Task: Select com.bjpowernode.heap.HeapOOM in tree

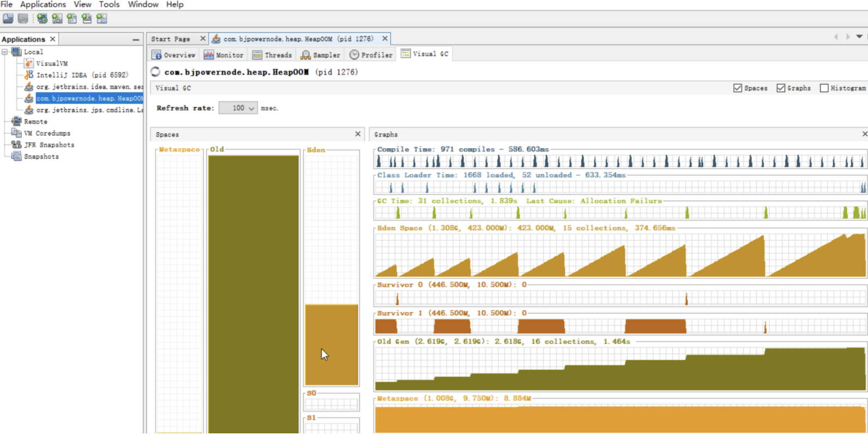Action: (x=89, y=98)
